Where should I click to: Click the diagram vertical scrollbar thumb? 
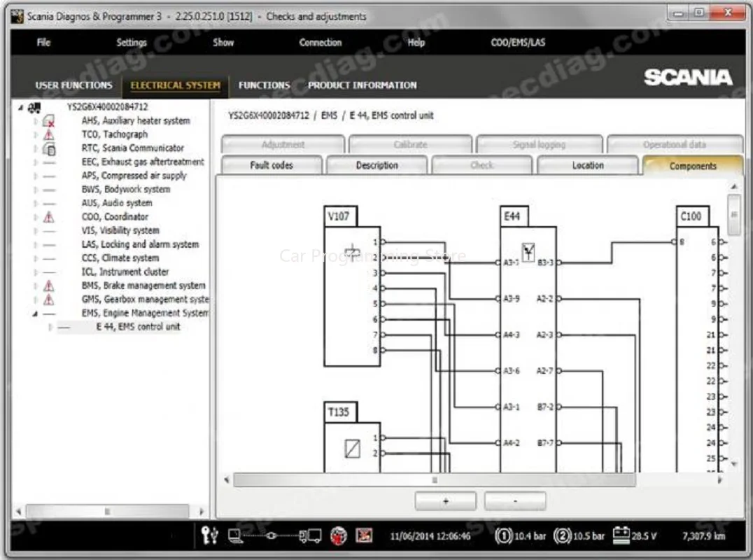tap(733, 215)
